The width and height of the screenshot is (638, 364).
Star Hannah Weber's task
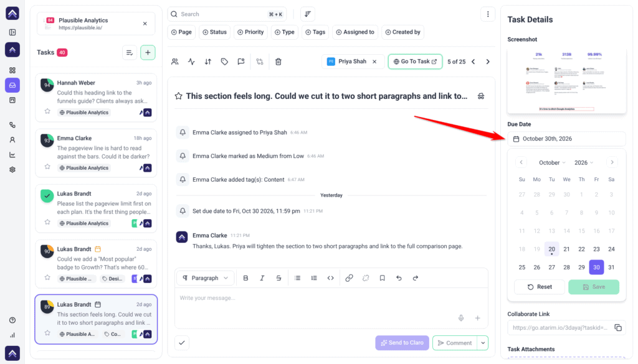pos(47,111)
